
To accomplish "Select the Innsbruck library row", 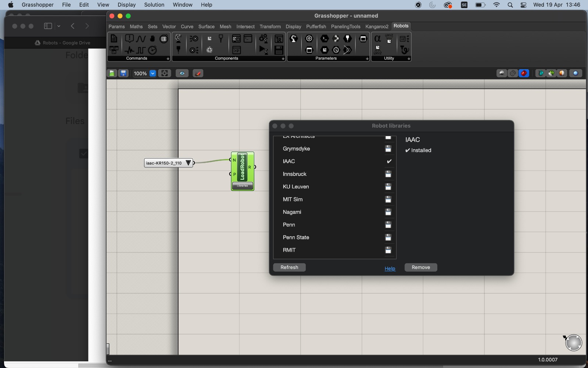I will point(334,174).
